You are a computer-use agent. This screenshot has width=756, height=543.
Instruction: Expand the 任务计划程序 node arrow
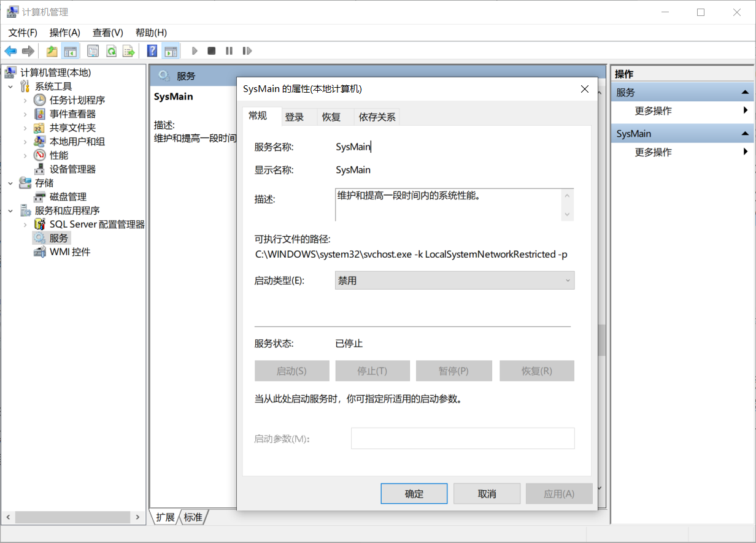[25, 100]
